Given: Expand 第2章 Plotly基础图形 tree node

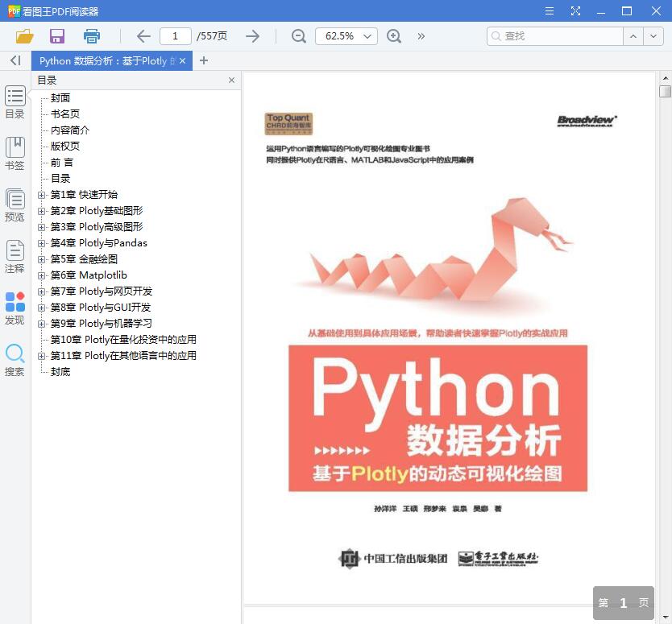Looking at the screenshot, I should point(41,211).
